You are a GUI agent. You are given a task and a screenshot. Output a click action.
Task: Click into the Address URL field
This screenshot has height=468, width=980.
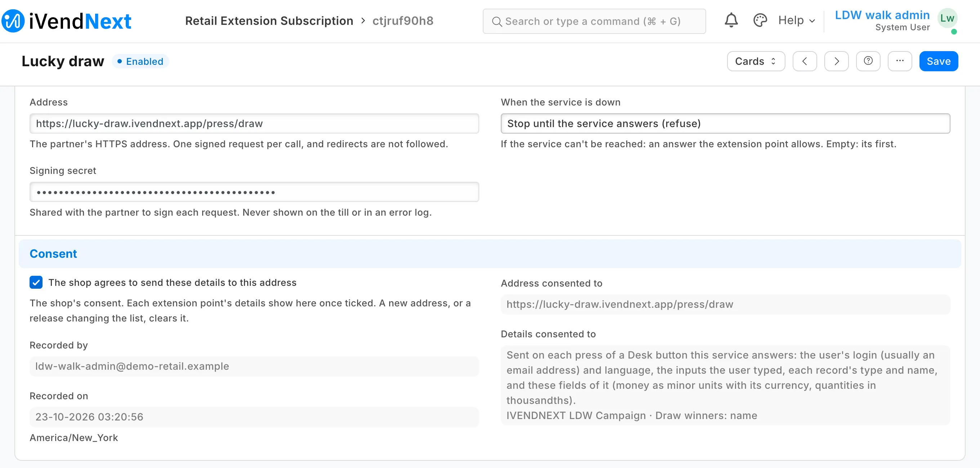click(254, 123)
